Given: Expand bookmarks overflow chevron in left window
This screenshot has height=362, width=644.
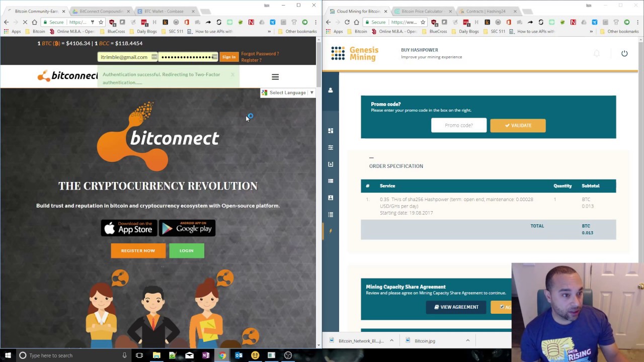Looking at the screenshot, I should click(x=269, y=31).
